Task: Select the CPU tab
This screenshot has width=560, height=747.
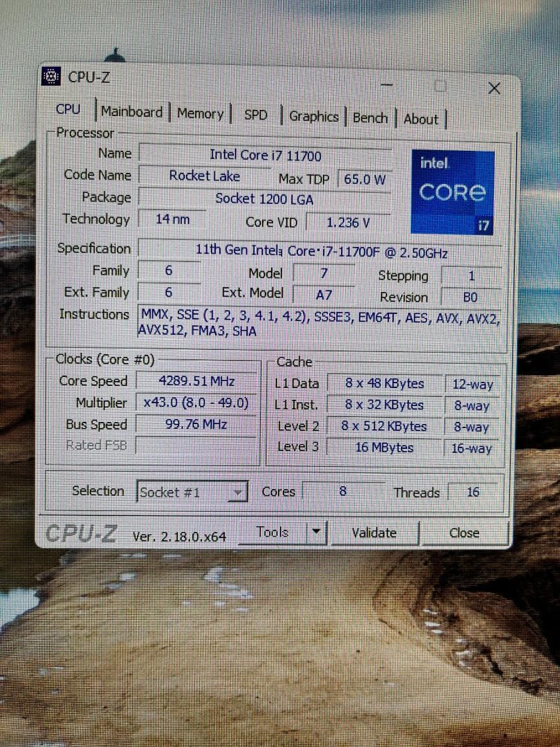Action: 68,109
